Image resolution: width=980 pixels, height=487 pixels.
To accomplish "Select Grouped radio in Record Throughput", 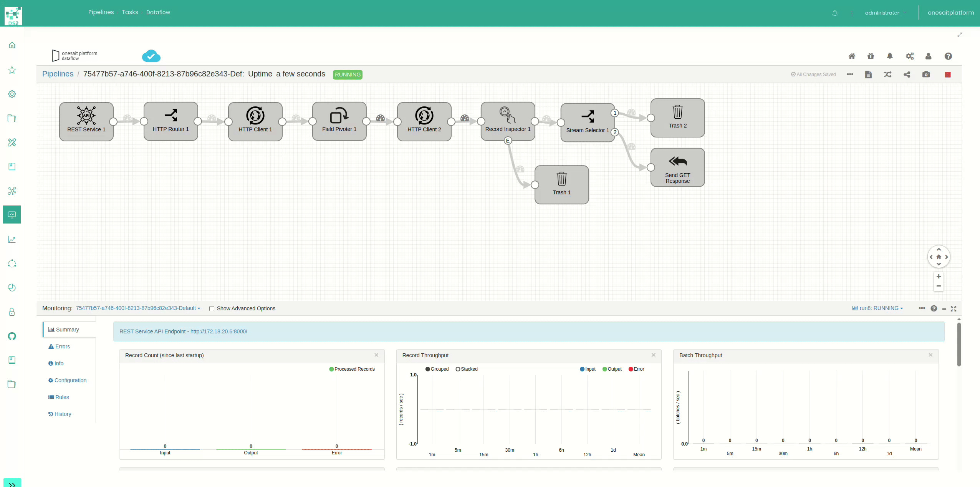I will pyautogui.click(x=428, y=369).
